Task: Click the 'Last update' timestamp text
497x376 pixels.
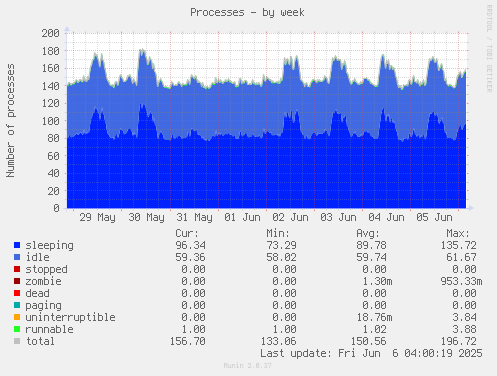Action: [371, 353]
